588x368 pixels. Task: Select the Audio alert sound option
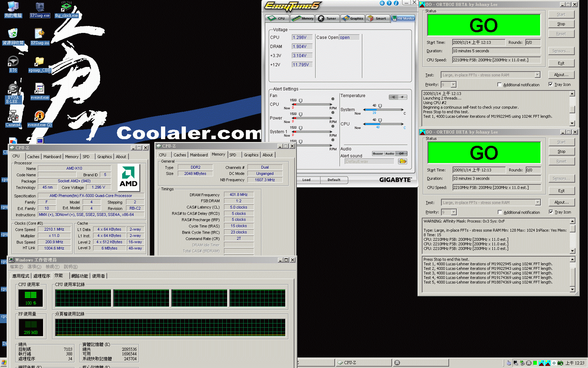[390, 154]
